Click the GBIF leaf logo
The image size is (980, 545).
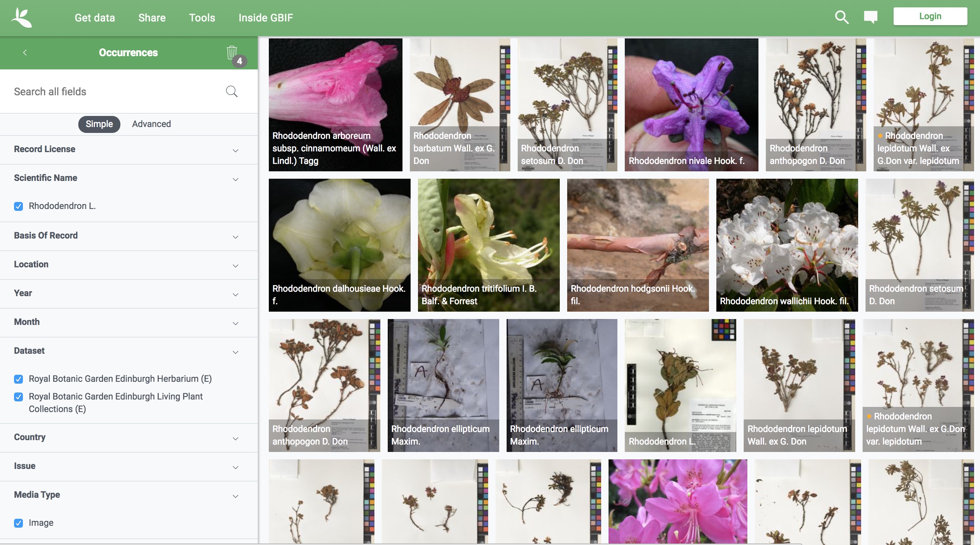pyautogui.click(x=21, y=17)
